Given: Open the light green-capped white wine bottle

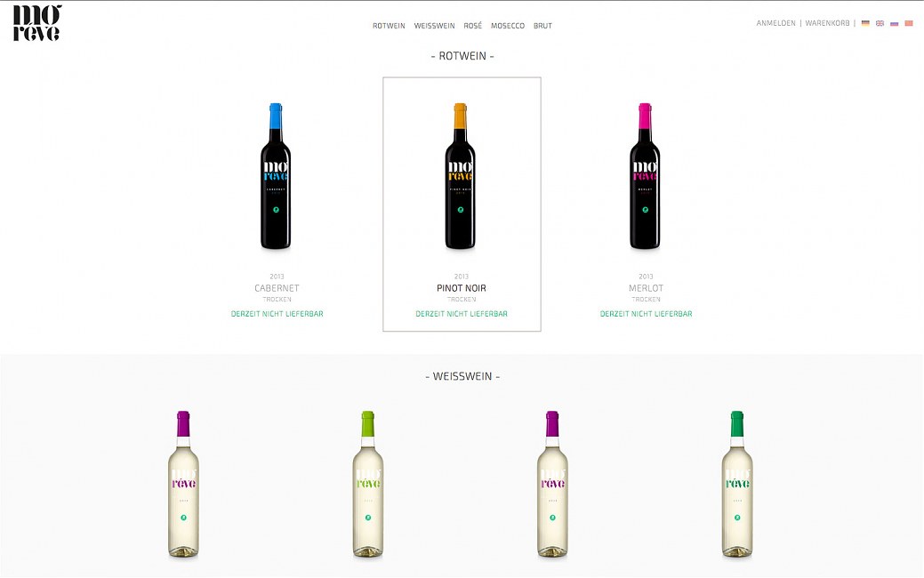Looking at the screenshot, I should (367, 484).
